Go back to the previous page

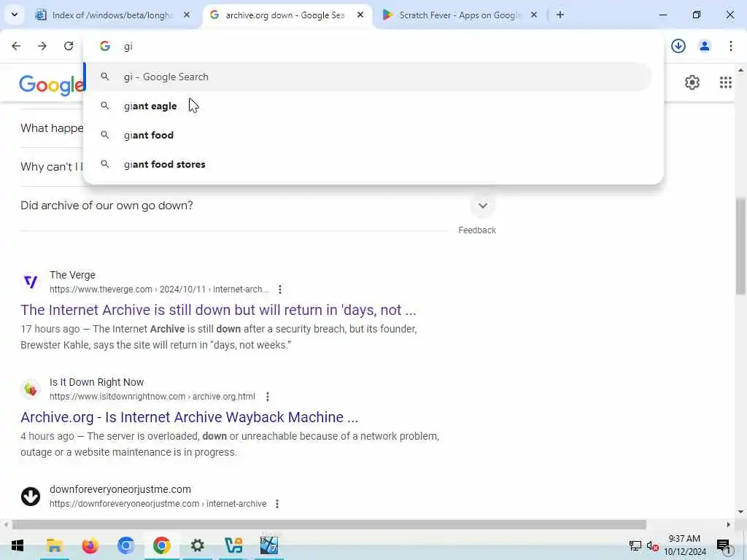tap(16, 46)
